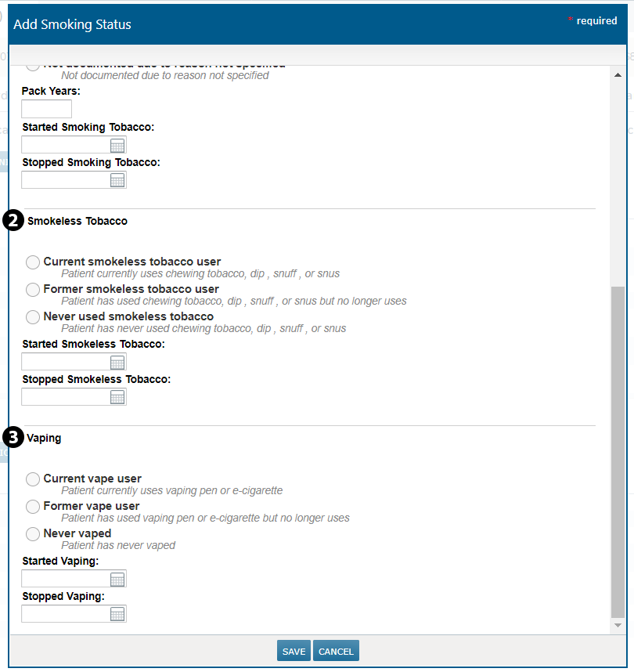Screen dimensions: 634x672
Task: Open calendar for Stopped Smokeless Tobacco
Action: [117, 397]
